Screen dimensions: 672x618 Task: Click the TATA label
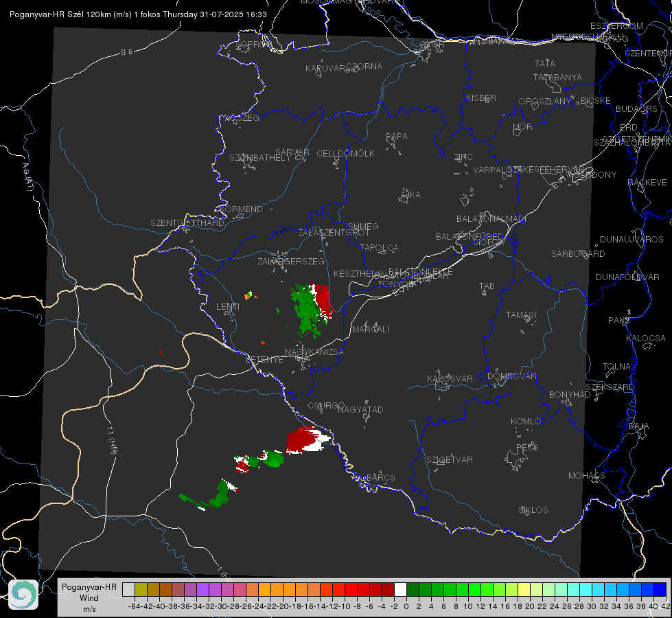[x=545, y=63]
